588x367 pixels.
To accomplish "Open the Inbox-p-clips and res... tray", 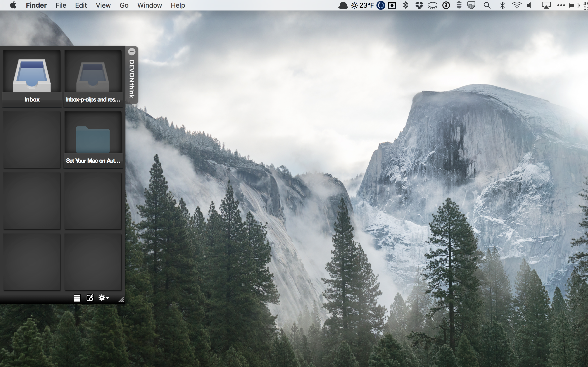I will [93, 78].
